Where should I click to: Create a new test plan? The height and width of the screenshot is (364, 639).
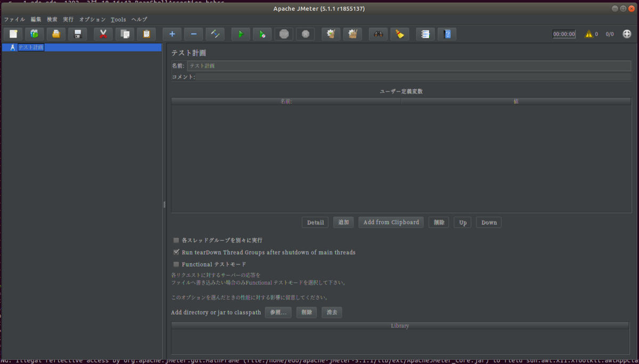[13, 34]
